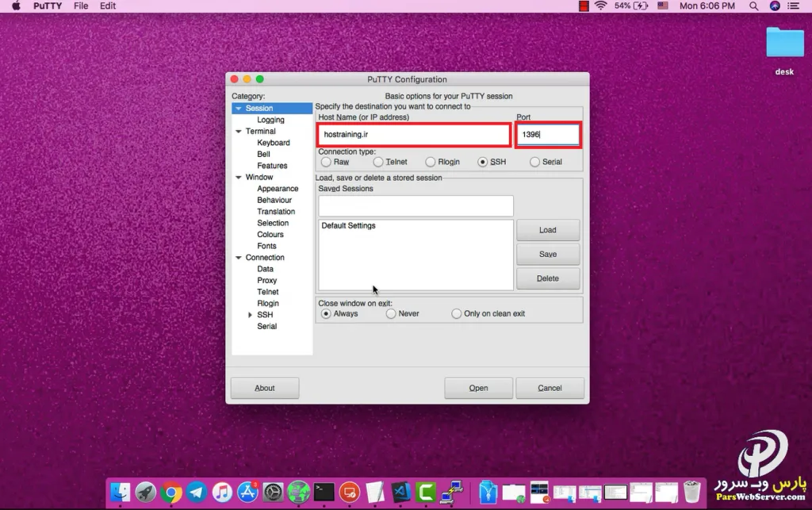Select Logging in the category tree
This screenshot has width=812, height=510.
(x=271, y=120)
